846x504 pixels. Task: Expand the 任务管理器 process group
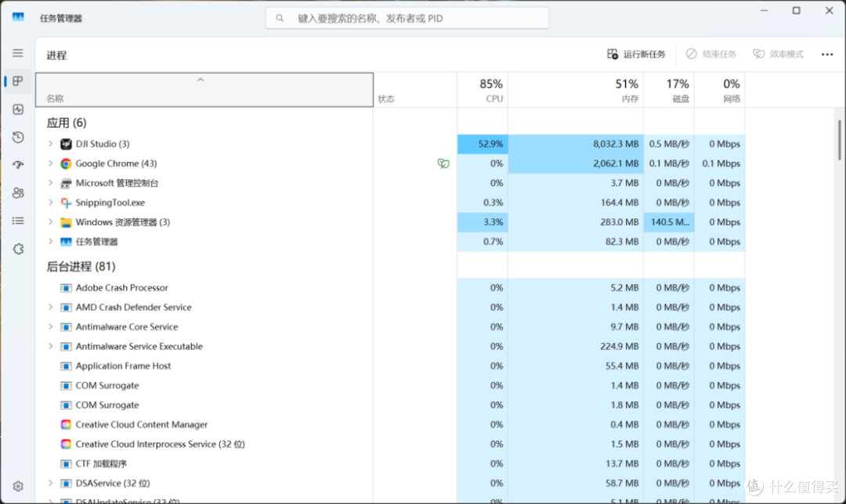click(x=50, y=242)
